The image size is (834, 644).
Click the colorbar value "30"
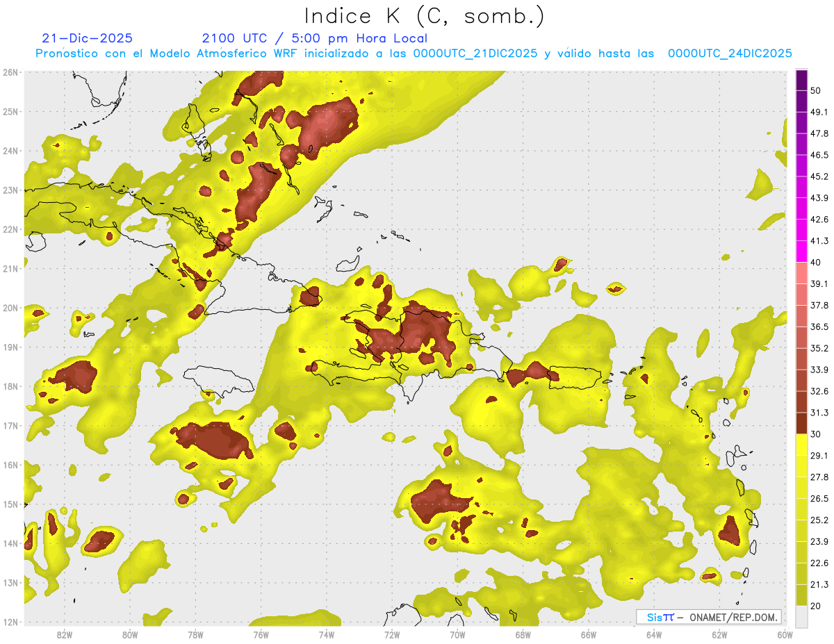(815, 434)
